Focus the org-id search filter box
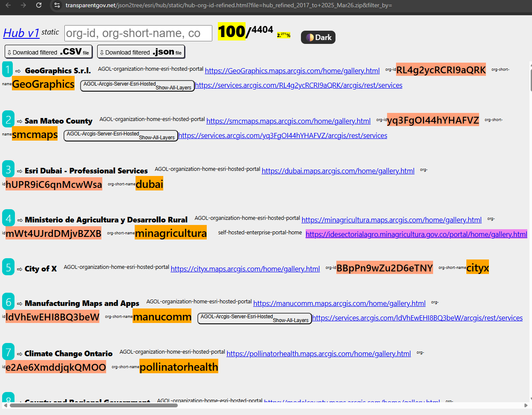The height and width of the screenshot is (415, 532). click(x=138, y=33)
